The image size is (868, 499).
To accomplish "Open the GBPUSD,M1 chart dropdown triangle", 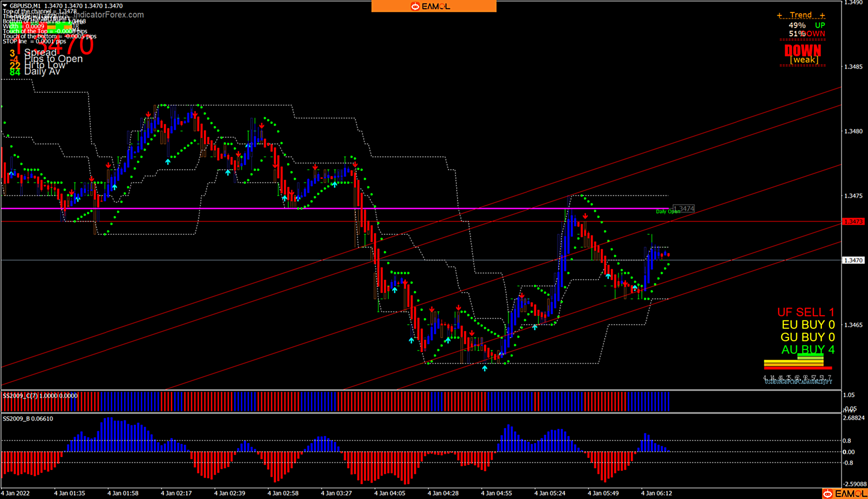I will coord(5,6).
